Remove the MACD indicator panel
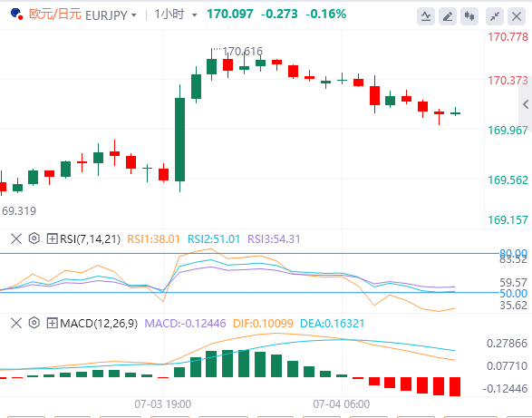This screenshot has height=418, width=532. 16,323
